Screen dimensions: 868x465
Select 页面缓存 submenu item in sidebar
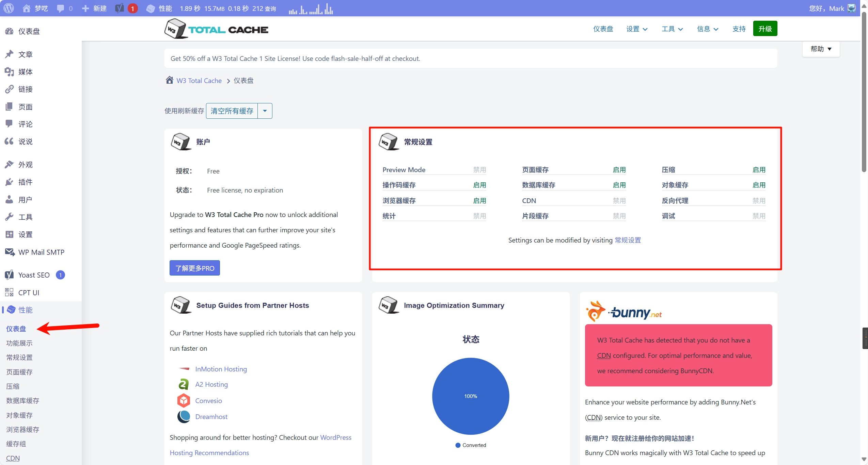[x=19, y=372]
